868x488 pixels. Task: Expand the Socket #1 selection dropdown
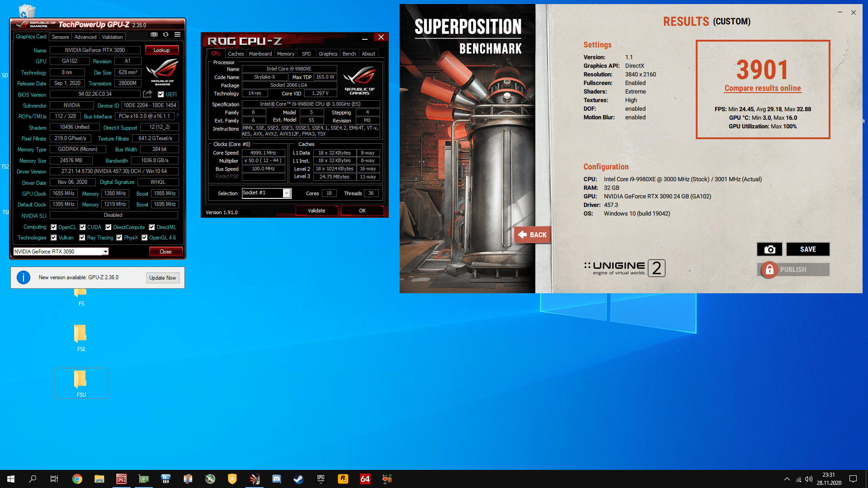(287, 193)
